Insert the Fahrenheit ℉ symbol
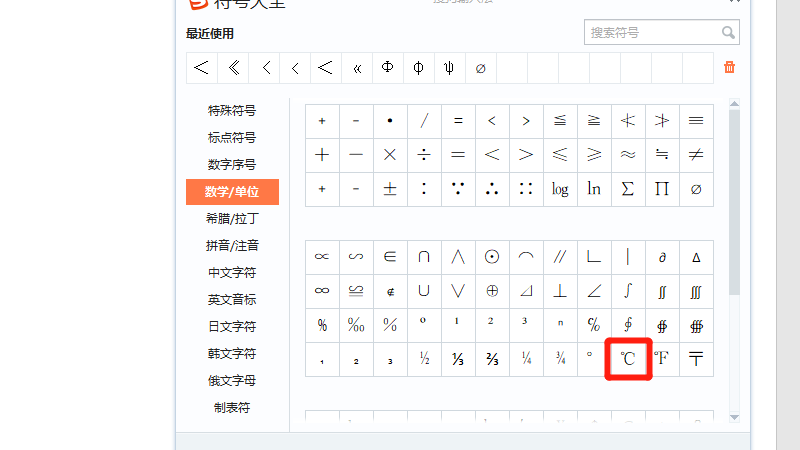800x450 pixels. click(x=662, y=359)
